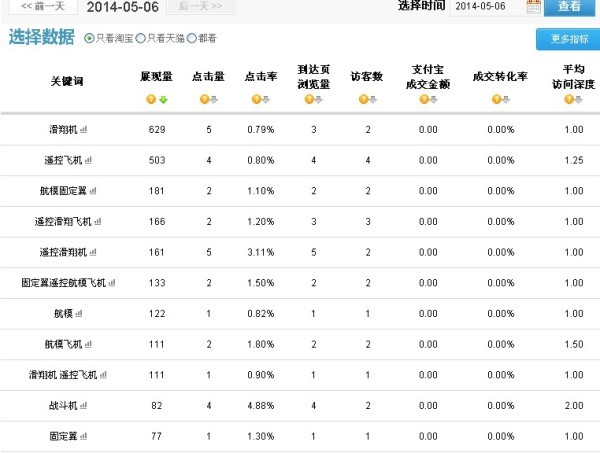This screenshot has width=600, height=453.
Task: Select 都看 radio button
Action: pos(191,38)
